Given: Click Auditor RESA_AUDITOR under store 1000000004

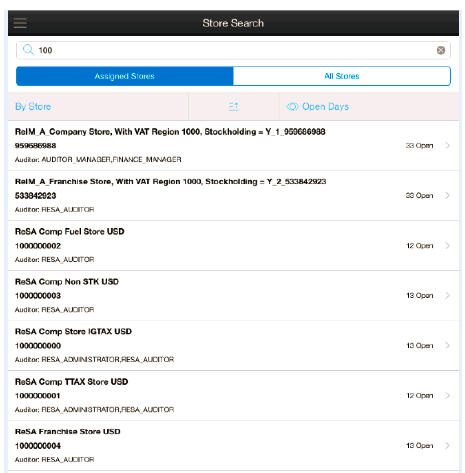Looking at the screenshot, I should (54, 460).
